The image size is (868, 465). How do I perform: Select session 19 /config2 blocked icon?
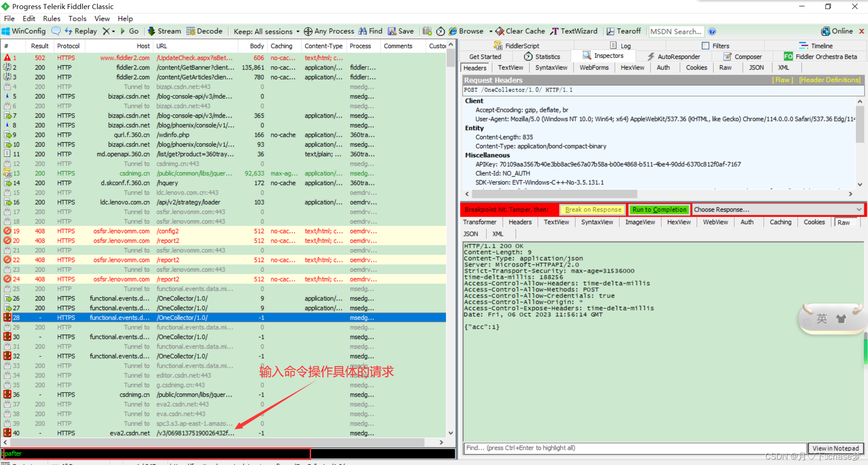tap(8, 231)
